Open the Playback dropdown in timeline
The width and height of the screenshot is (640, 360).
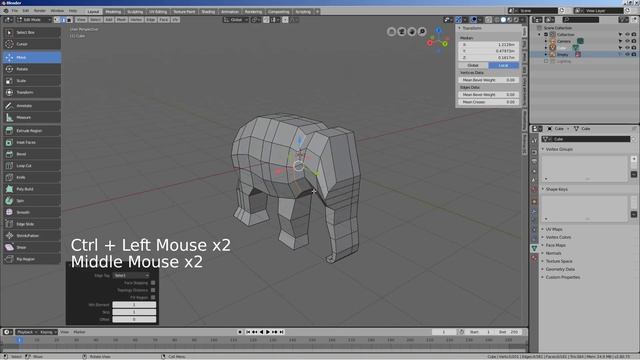click(27, 332)
